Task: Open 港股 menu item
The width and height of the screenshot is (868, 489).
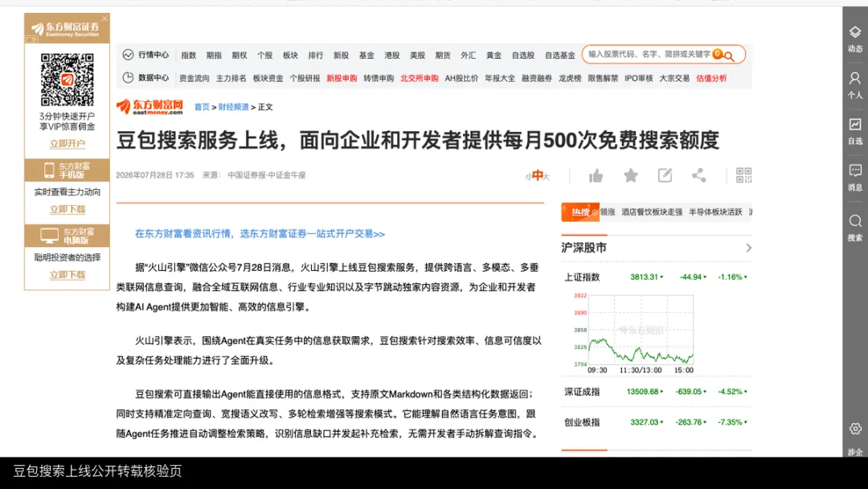Action: point(392,55)
